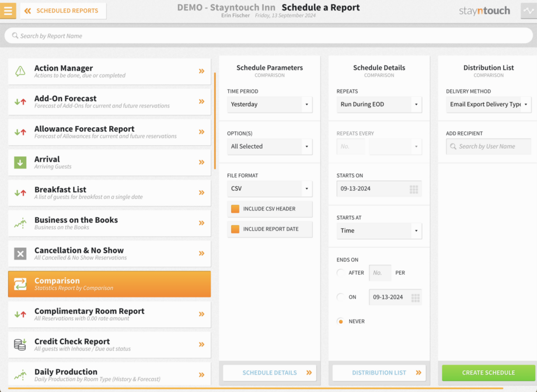Image resolution: width=537 pixels, height=392 pixels.
Task: Open the Time Period dropdown
Action: 270,104
